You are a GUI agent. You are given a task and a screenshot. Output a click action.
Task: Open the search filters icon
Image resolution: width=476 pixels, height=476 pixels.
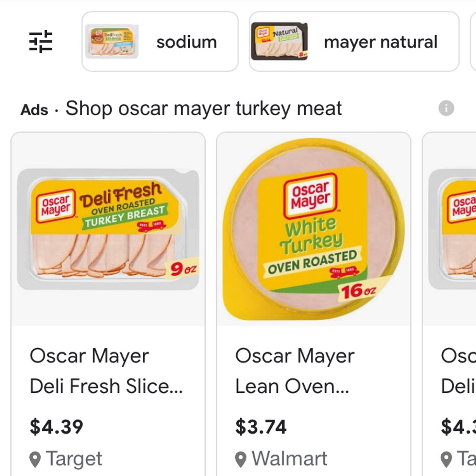click(41, 41)
